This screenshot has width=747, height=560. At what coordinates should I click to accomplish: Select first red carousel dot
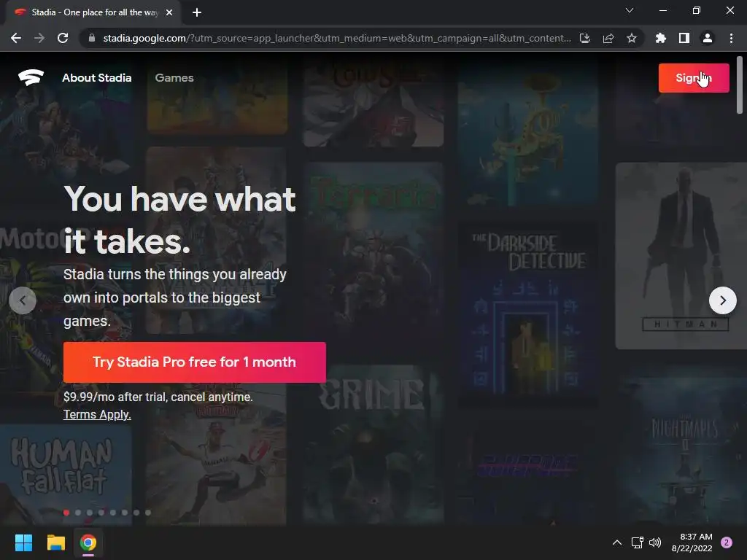(66, 513)
